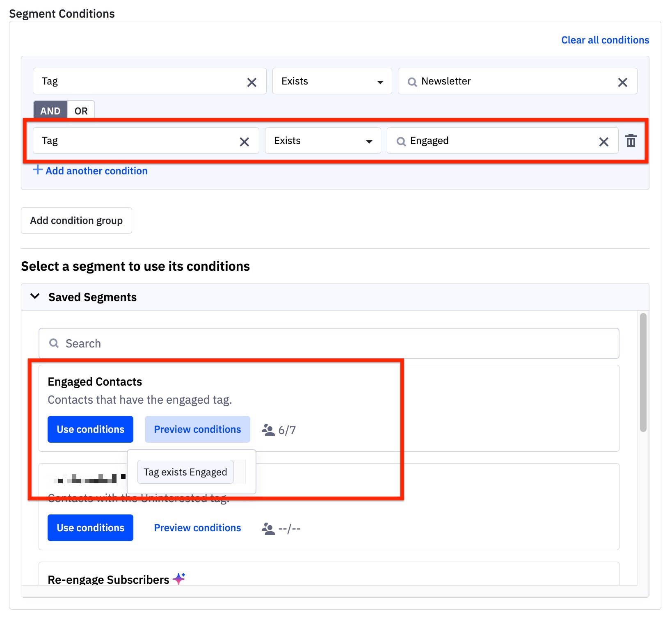
Task: Switch condition operator to OR
Action: pyautogui.click(x=81, y=111)
